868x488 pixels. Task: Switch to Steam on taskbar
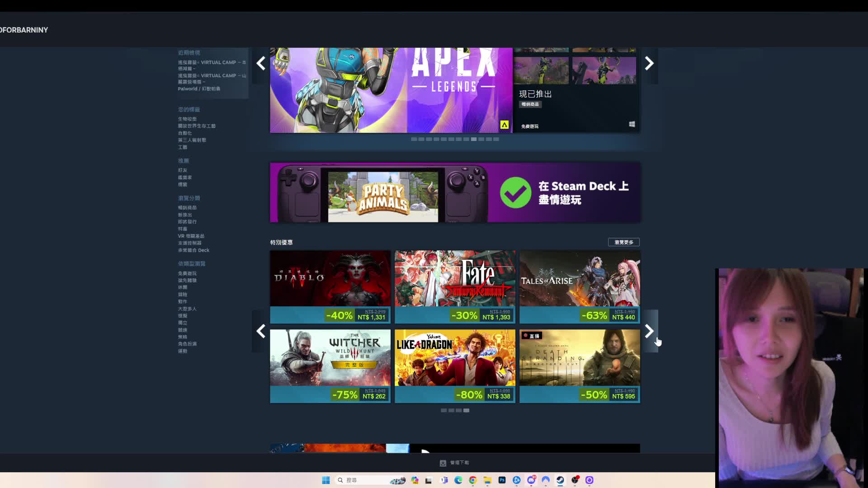click(560, 480)
